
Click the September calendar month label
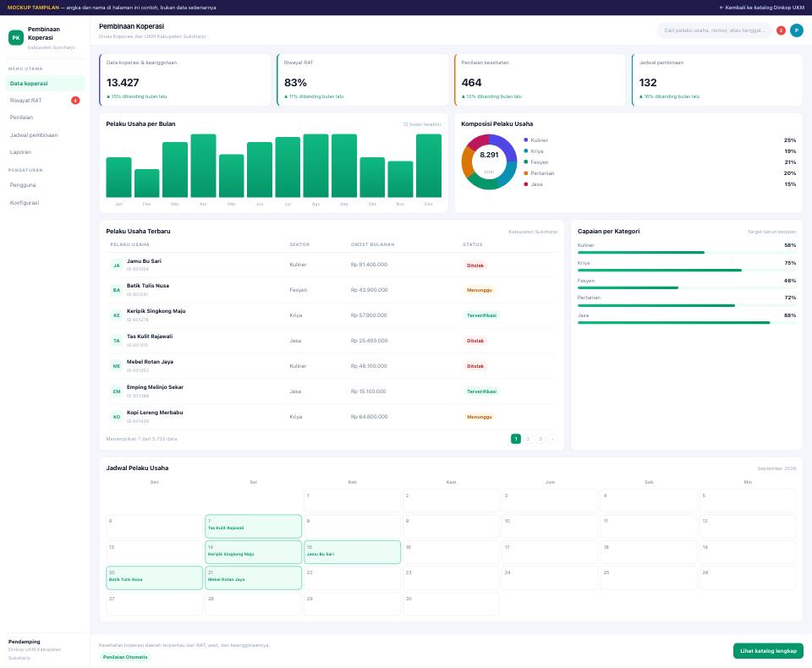776,468
